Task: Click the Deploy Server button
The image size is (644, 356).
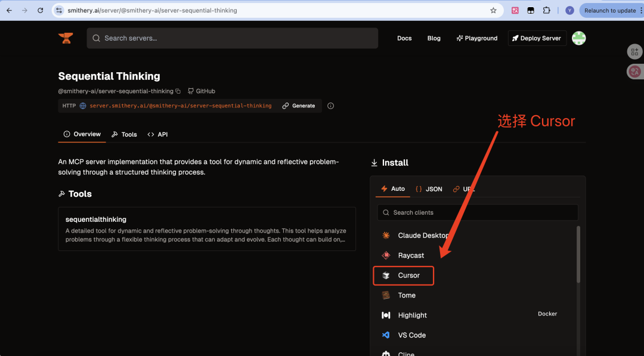Action: (537, 38)
